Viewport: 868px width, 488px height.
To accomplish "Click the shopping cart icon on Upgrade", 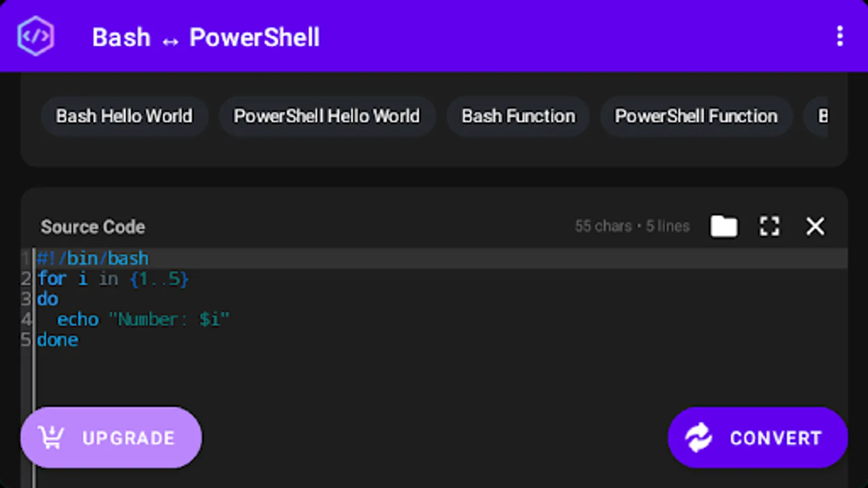I will [x=51, y=438].
